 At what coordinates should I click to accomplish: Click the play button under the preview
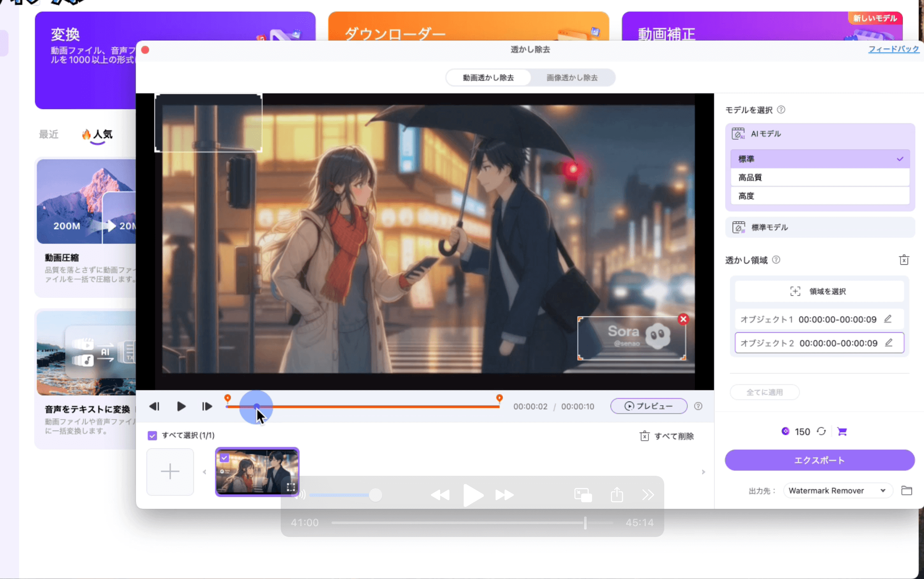[x=181, y=406]
